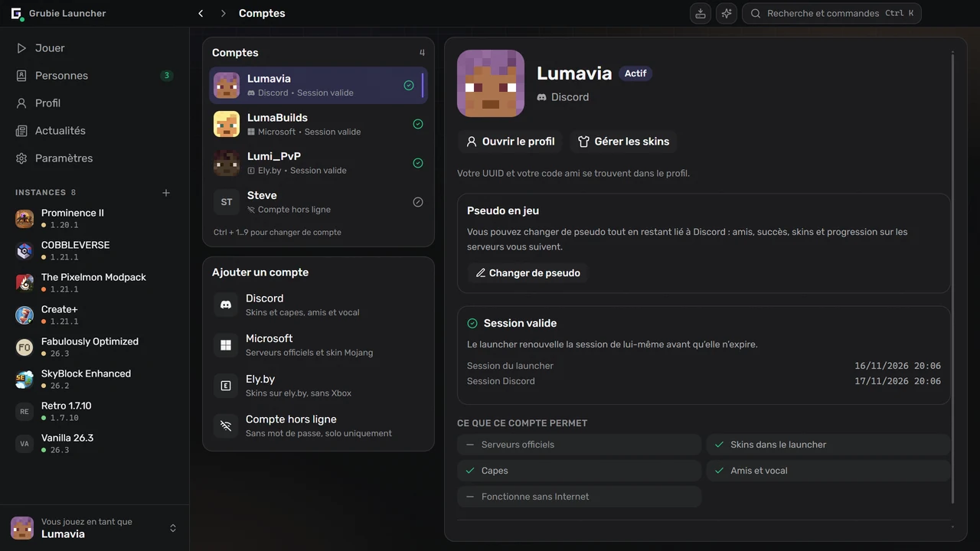Select the Lumavia account row
The width and height of the screenshot is (980, 551).
[318, 85]
